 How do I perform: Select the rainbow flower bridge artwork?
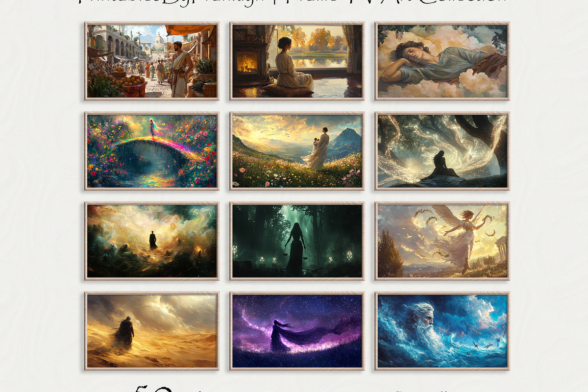[151, 151]
